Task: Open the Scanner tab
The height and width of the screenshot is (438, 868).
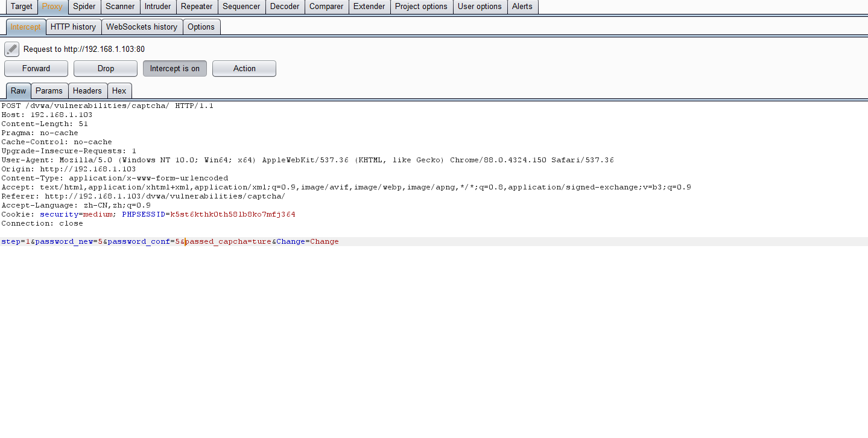Action: [x=120, y=7]
